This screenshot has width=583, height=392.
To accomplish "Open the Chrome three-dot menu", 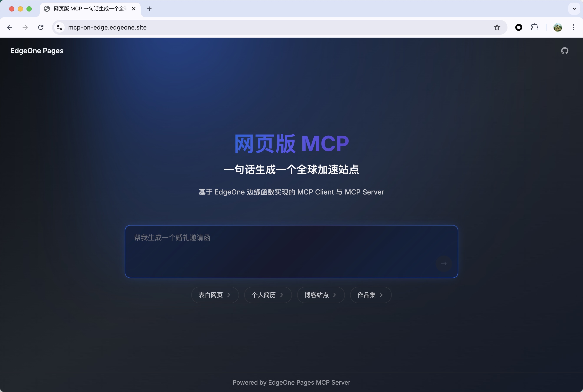I will click(573, 27).
